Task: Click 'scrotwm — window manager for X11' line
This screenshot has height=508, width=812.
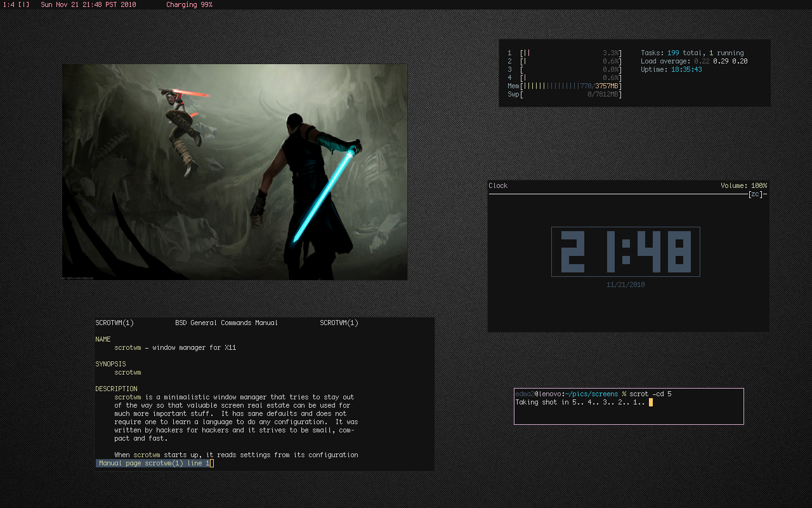Action: pyautogui.click(x=175, y=348)
